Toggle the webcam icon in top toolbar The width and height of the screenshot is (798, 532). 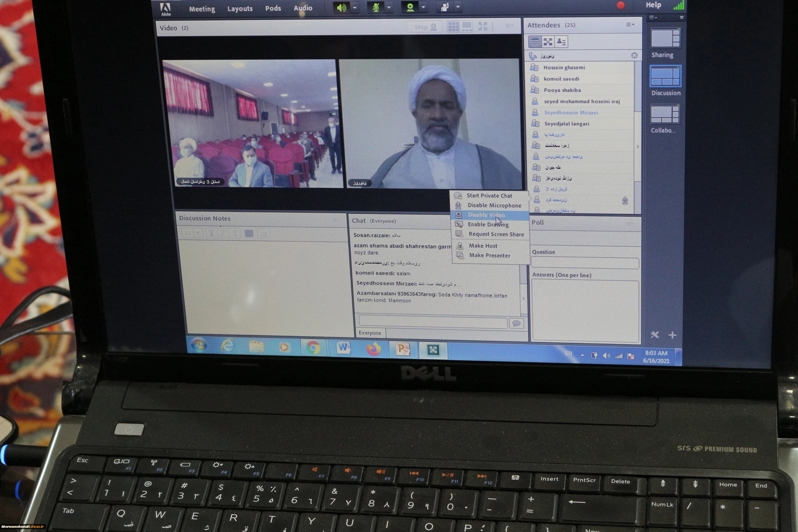coord(410,7)
